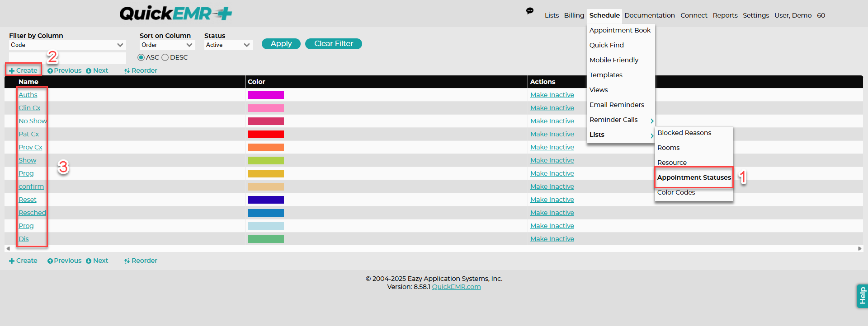Make the Auths status inactive
Screen dimensions: 868x326
coord(552,95)
